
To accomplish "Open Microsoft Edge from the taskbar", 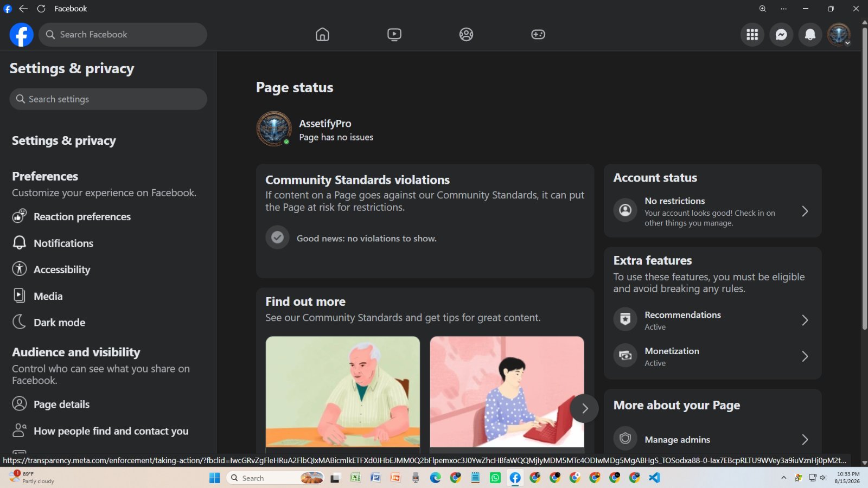I will click(435, 478).
